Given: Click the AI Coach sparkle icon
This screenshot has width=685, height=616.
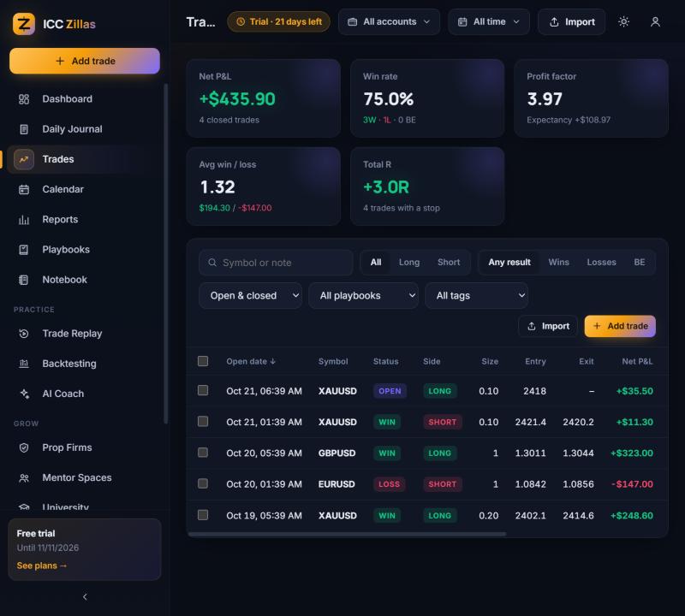Looking at the screenshot, I should click(24, 394).
